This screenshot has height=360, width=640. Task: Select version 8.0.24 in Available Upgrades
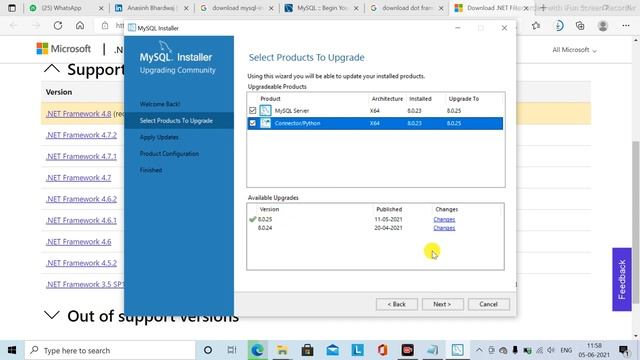pyautogui.click(x=265, y=228)
